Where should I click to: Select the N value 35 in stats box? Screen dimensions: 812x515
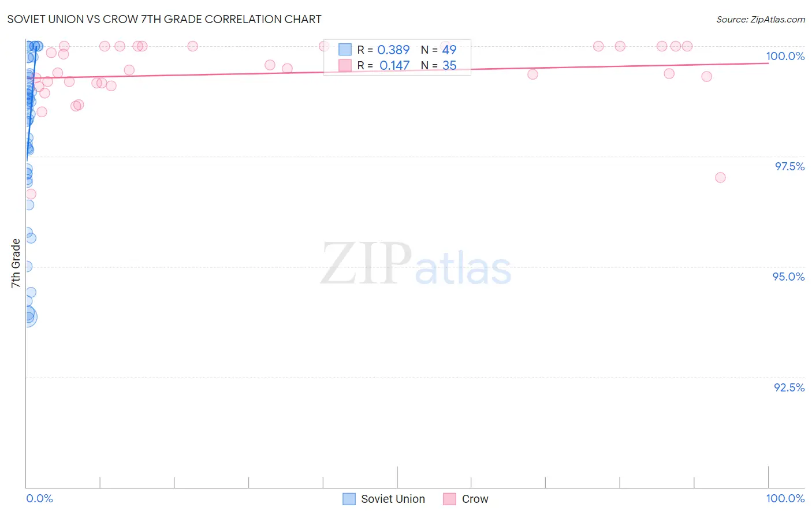tap(449, 65)
